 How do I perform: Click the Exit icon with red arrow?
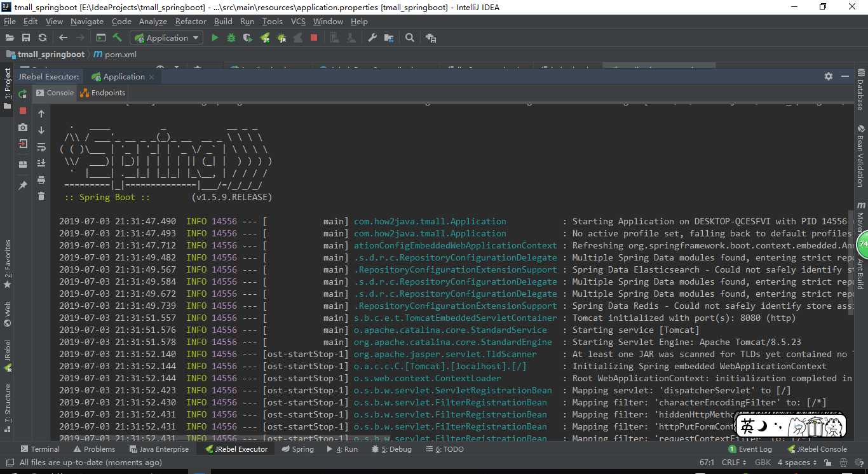pos(23,144)
